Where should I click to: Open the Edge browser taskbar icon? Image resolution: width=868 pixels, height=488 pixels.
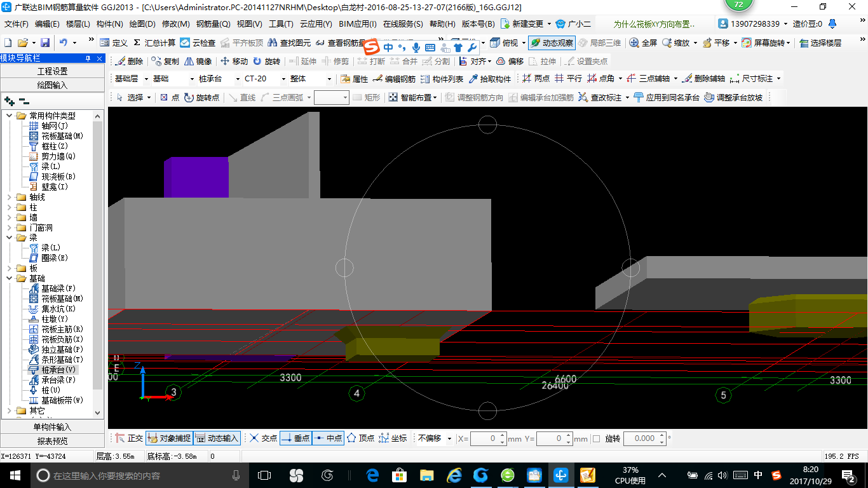[x=372, y=475]
